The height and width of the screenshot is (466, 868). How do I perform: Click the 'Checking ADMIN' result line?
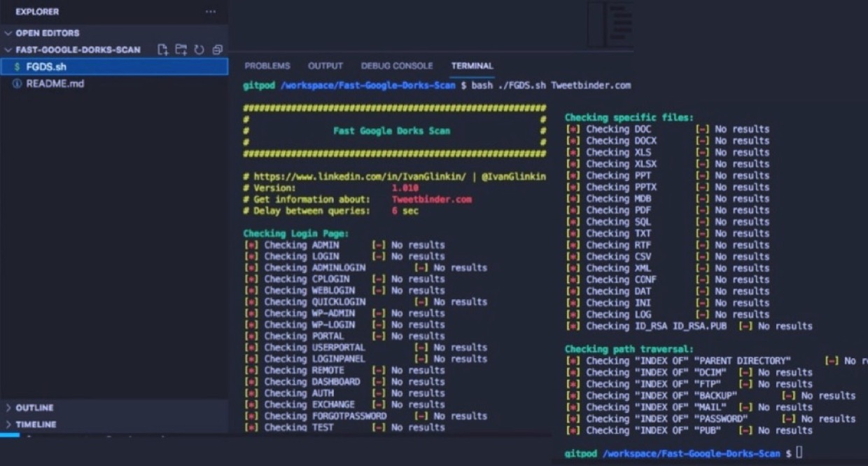pyautogui.click(x=344, y=245)
